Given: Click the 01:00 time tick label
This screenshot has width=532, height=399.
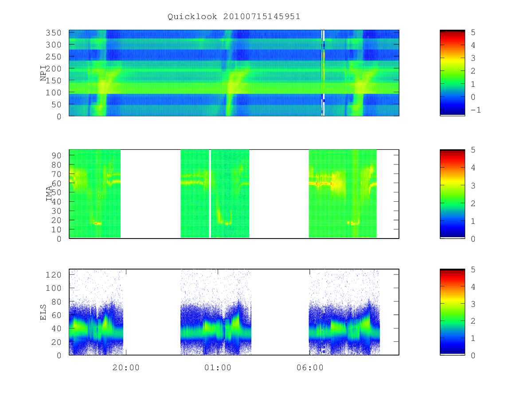Looking at the screenshot, I should click(218, 368).
